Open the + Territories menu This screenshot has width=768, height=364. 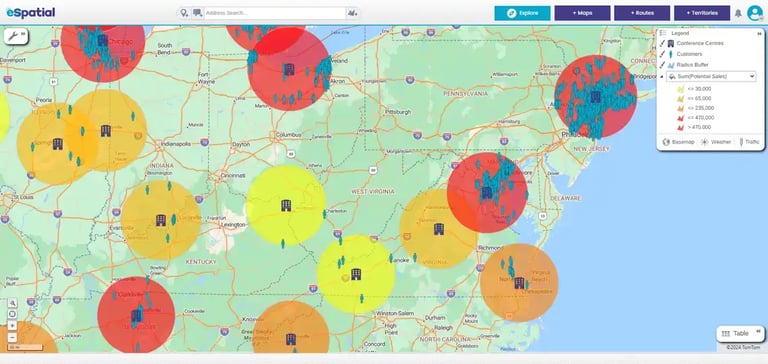pos(702,13)
